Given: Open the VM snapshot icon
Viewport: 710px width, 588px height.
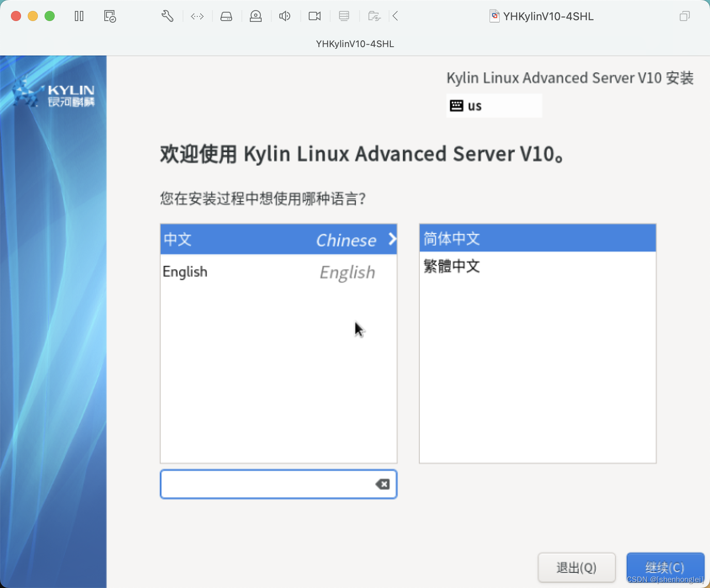Looking at the screenshot, I should pos(110,16).
